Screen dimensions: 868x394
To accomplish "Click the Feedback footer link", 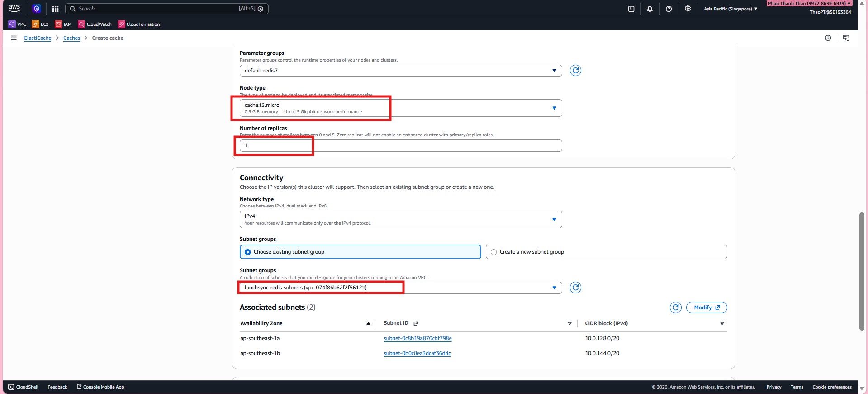I will click(x=57, y=387).
